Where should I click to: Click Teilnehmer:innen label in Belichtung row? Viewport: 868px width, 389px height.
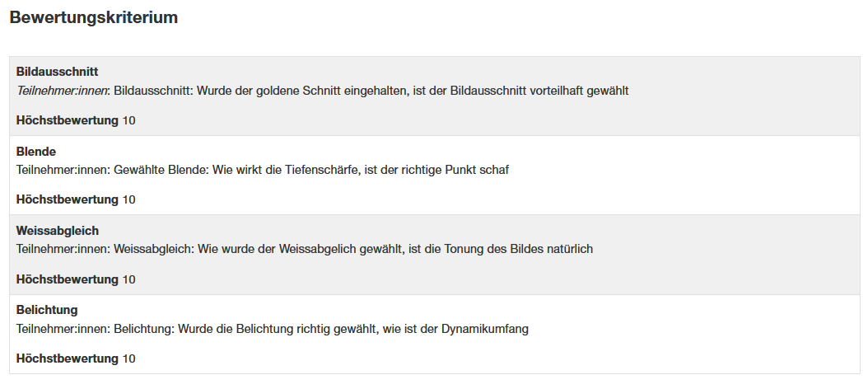point(62,329)
